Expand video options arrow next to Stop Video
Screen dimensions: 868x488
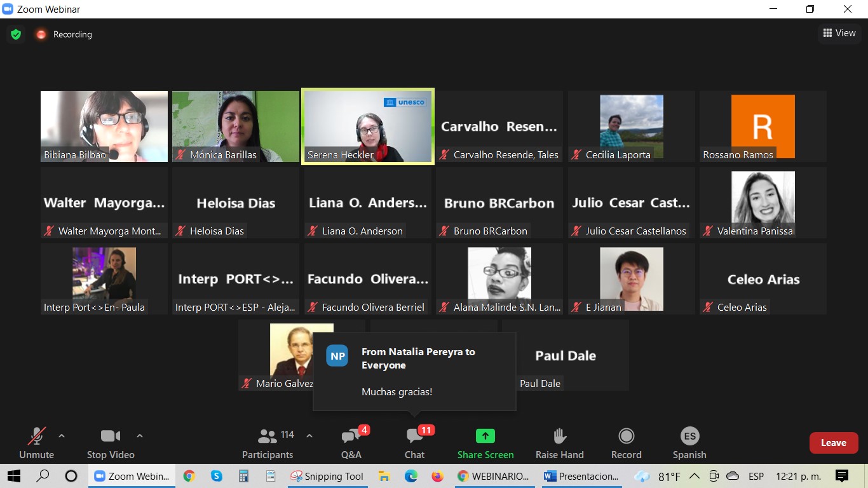[x=140, y=436]
